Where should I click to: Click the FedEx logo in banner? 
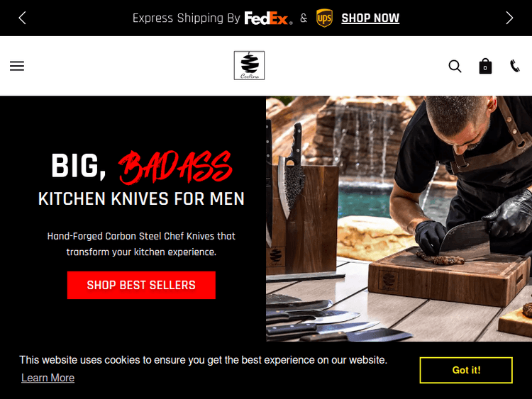tap(268, 18)
